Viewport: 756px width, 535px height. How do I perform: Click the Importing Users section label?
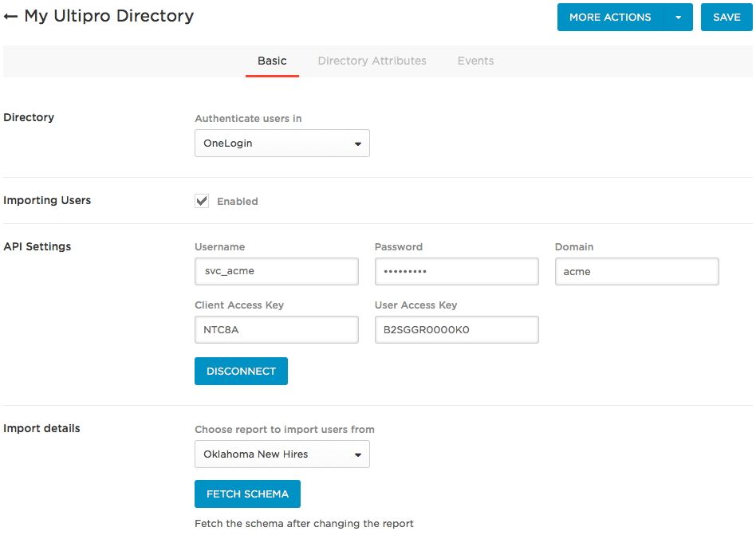(x=47, y=200)
